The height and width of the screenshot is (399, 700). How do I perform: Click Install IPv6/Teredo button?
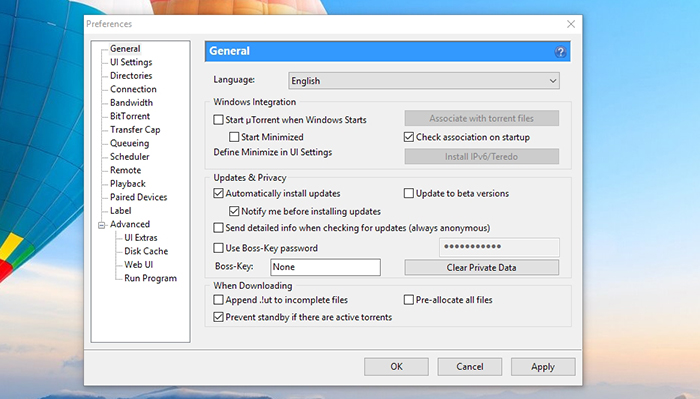482,157
